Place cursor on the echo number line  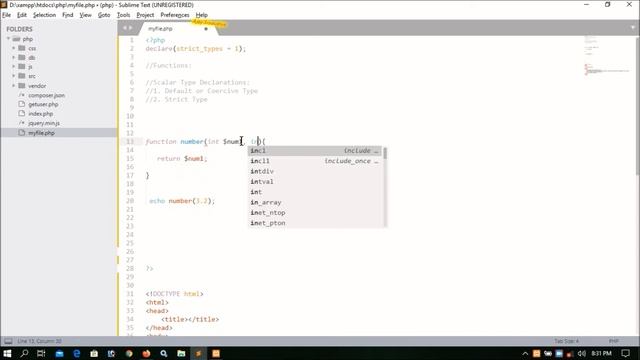182,201
